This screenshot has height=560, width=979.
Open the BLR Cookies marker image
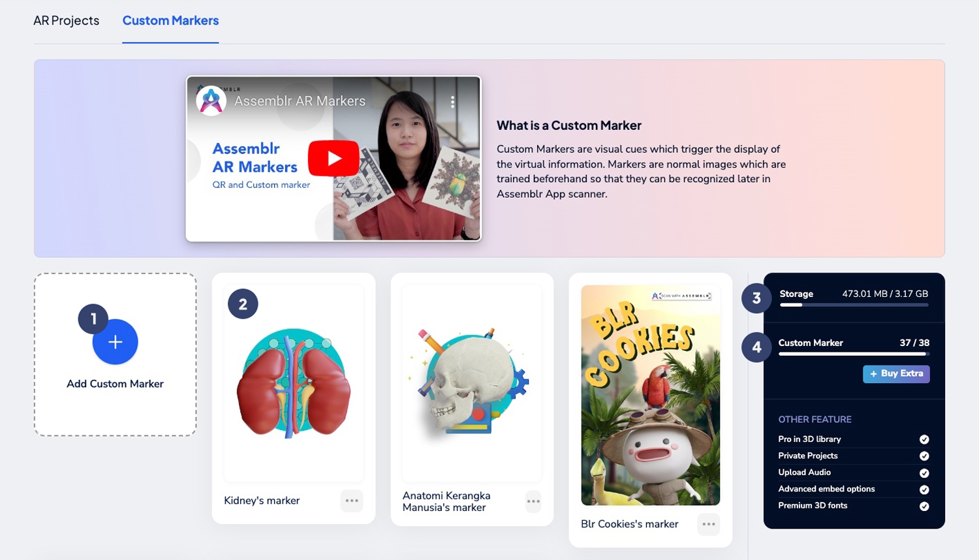pos(650,395)
